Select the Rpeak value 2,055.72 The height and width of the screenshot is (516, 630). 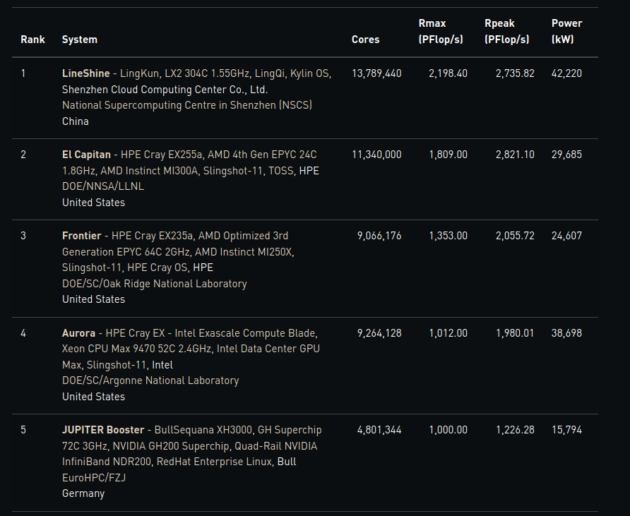pos(515,236)
